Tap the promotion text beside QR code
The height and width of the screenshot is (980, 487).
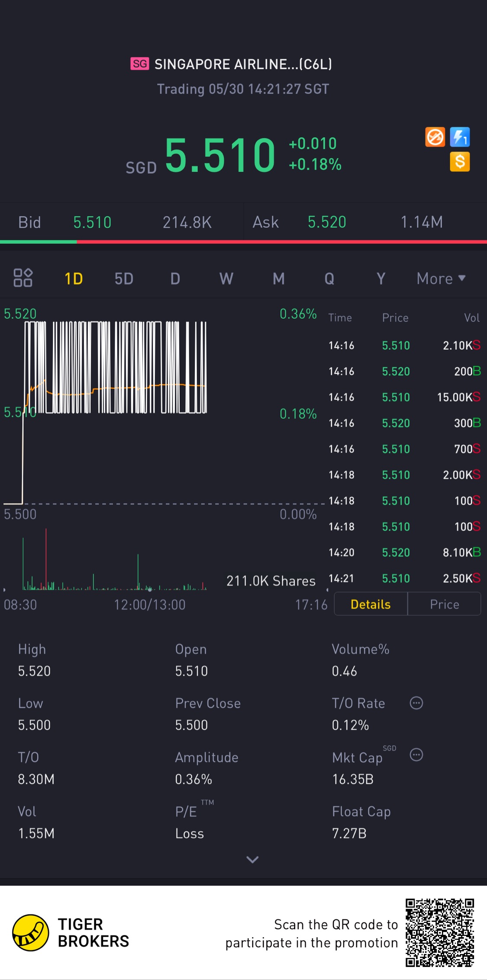[x=312, y=934]
